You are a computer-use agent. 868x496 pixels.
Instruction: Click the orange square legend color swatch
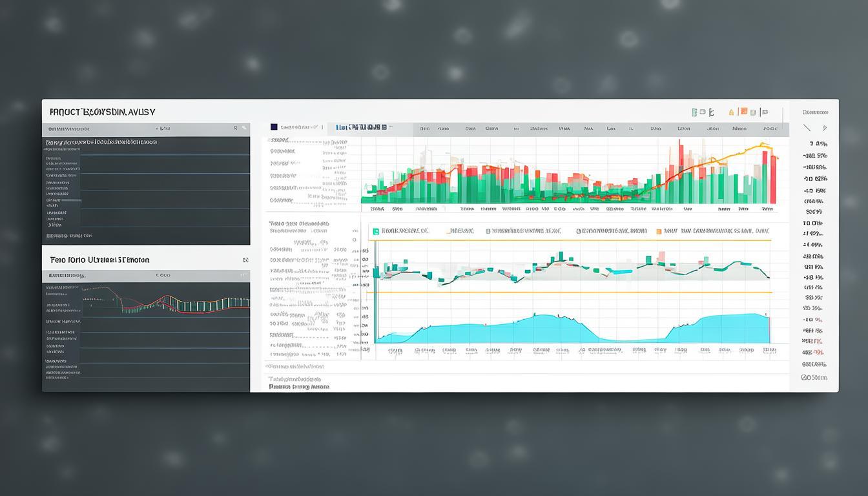point(659,231)
